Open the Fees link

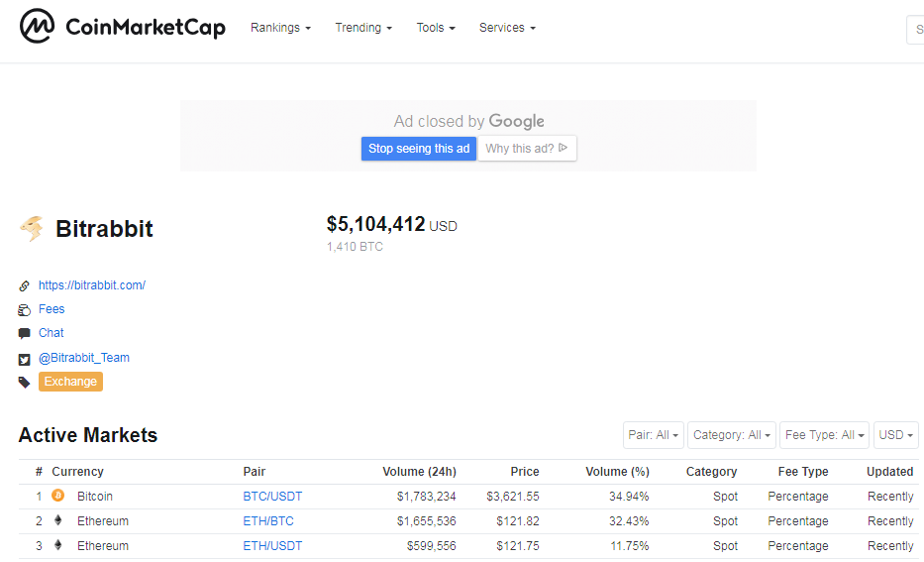pos(51,309)
